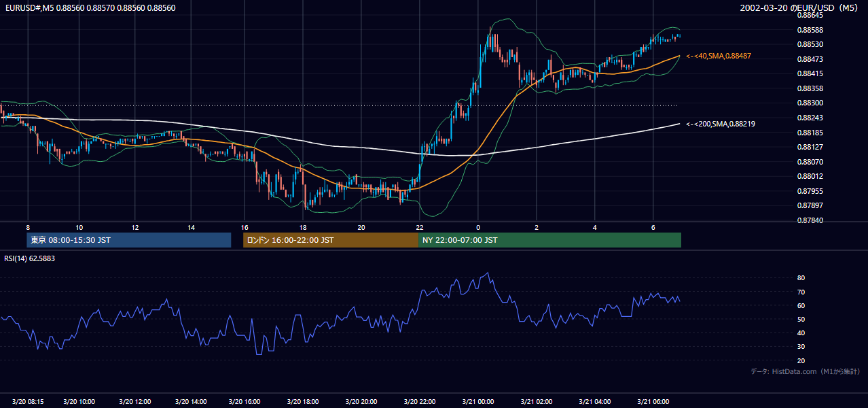Click the 3/20 10:00 time label
Image resolution: width=868 pixels, height=408 pixels.
coord(79,401)
